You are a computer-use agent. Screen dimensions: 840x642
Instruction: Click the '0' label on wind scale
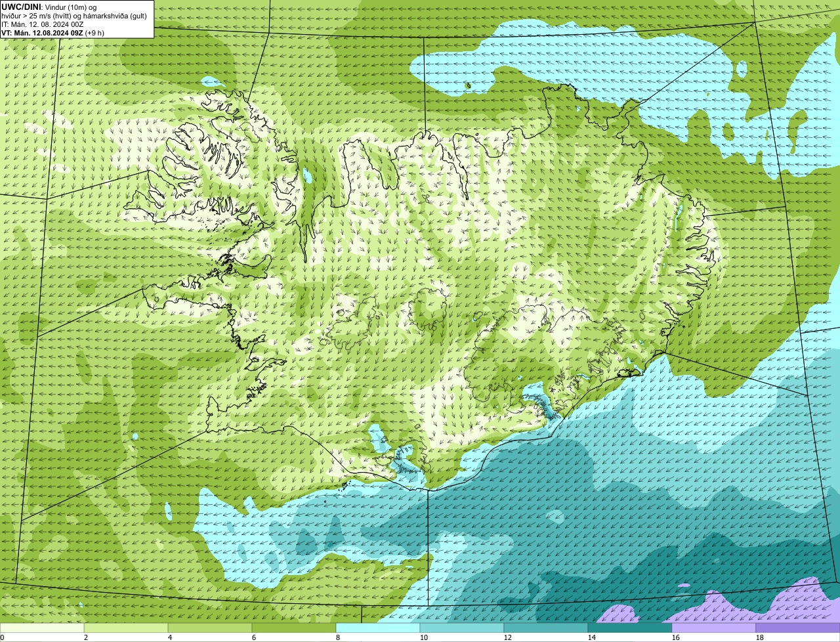coord(3,637)
